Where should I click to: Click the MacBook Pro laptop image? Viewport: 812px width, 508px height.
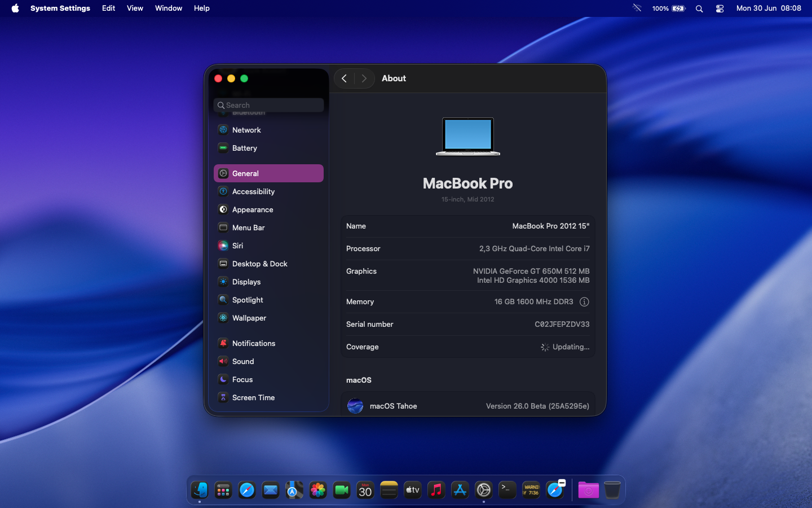(468, 137)
